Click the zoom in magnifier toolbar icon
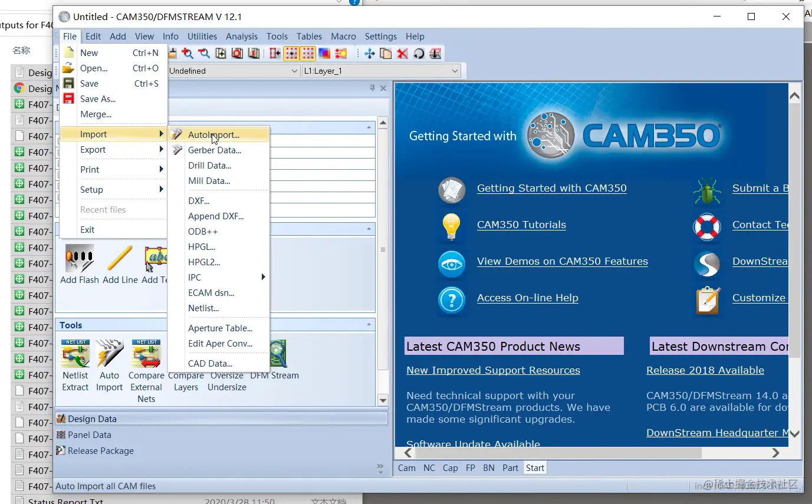The image size is (812, 504). point(188,54)
